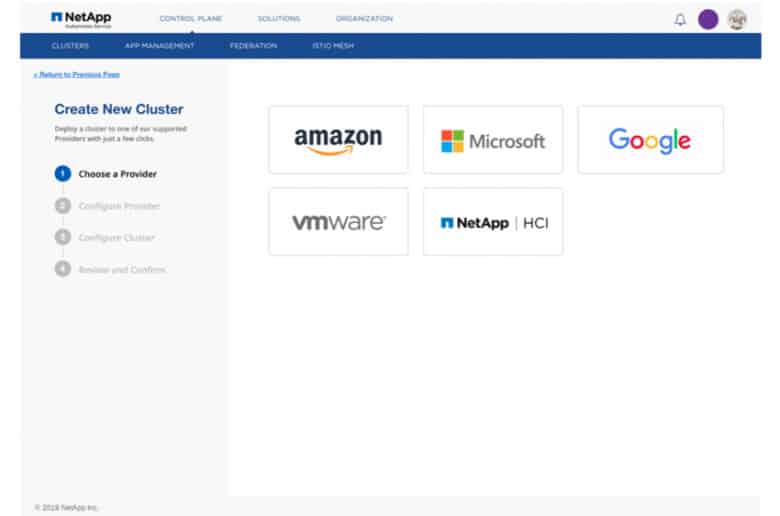Image resolution: width=780 pixels, height=516 pixels.
Task: Select the VMware provider card
Action: point(338,222)
